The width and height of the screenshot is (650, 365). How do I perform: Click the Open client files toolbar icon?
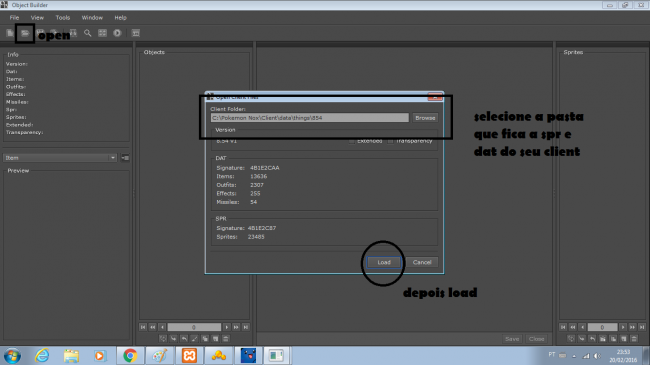(x=25, y=33)
